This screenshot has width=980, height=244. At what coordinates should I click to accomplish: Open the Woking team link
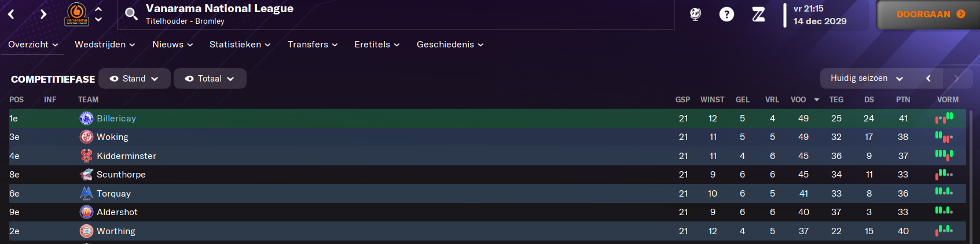[x=112, y=137]
